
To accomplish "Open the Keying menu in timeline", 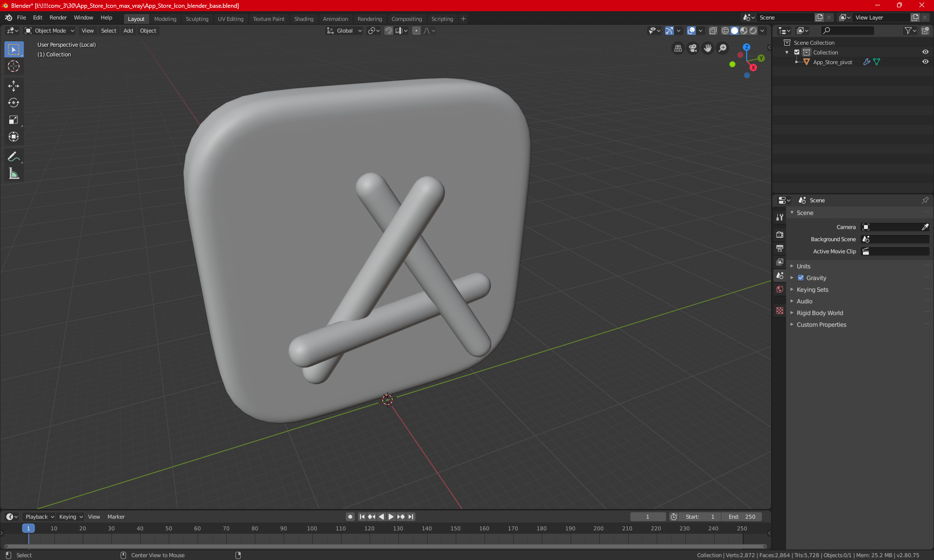I will click(x=71, y=517).
